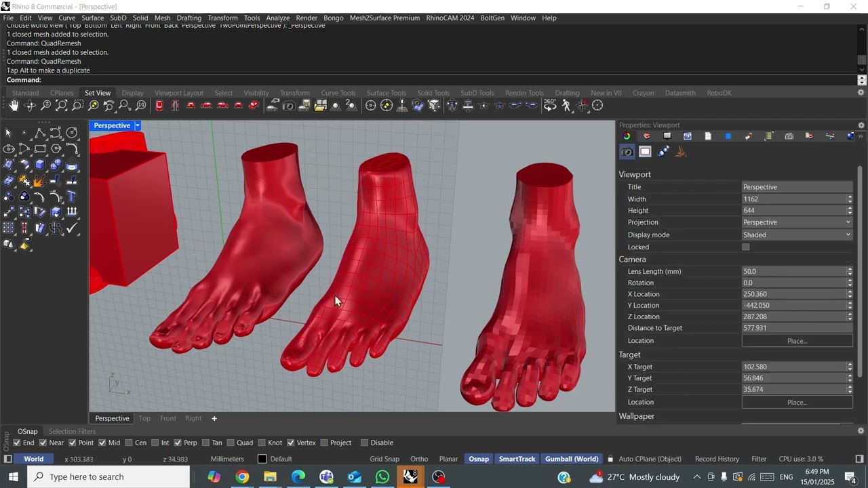This screenshot has width=868, height=488.
Task: Click the Height value stepper
Action: click(850, 211)
